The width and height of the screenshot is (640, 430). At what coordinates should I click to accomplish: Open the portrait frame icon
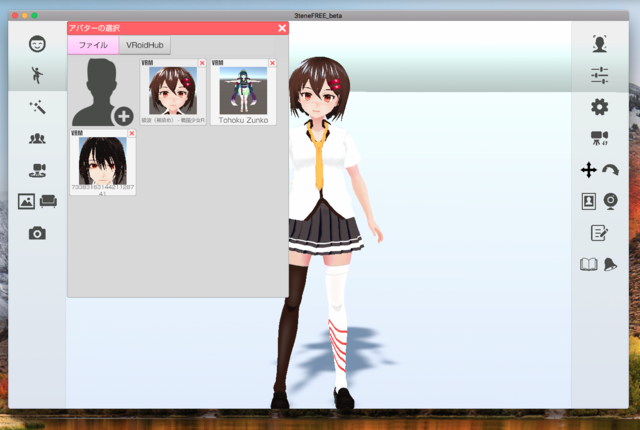click(589, 201)
